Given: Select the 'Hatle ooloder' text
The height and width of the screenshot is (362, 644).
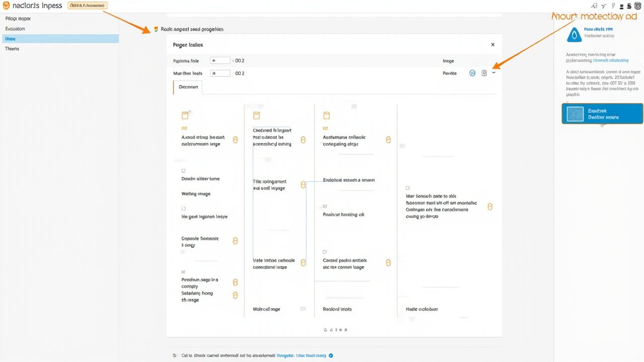Looking at the screenshot, I should point(422,309).
